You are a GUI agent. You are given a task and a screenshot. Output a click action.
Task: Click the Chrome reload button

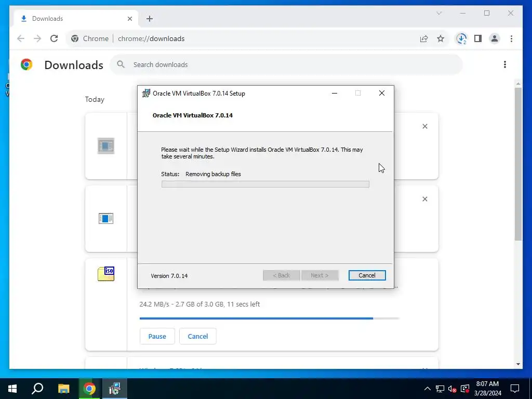54,38
